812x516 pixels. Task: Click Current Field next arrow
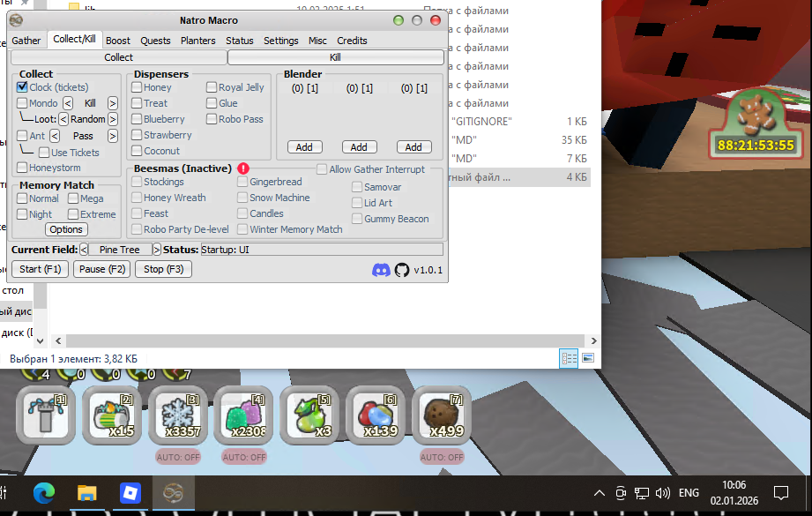157,250
